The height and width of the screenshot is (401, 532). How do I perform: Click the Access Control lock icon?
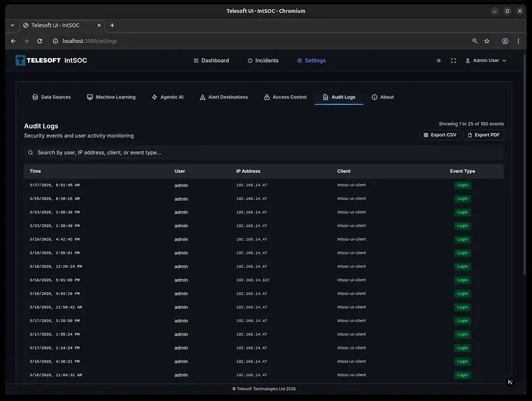coord(267,97)
